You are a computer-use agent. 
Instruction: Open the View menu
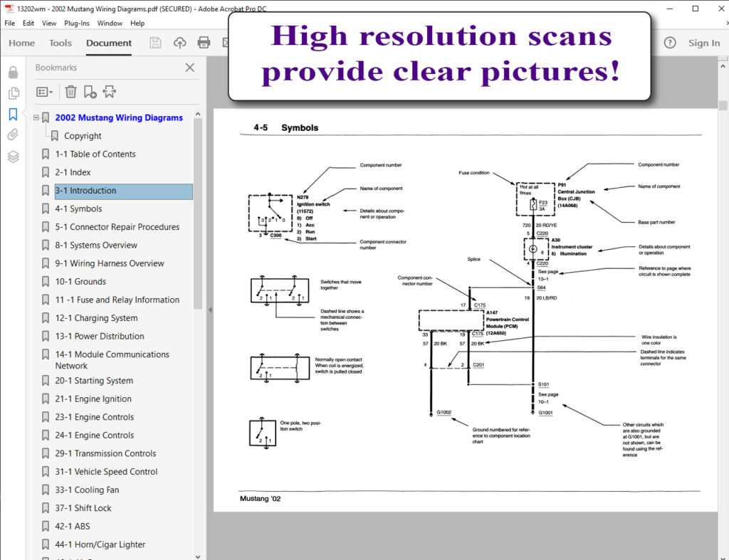pyautogui.click(x=49, y=23)
